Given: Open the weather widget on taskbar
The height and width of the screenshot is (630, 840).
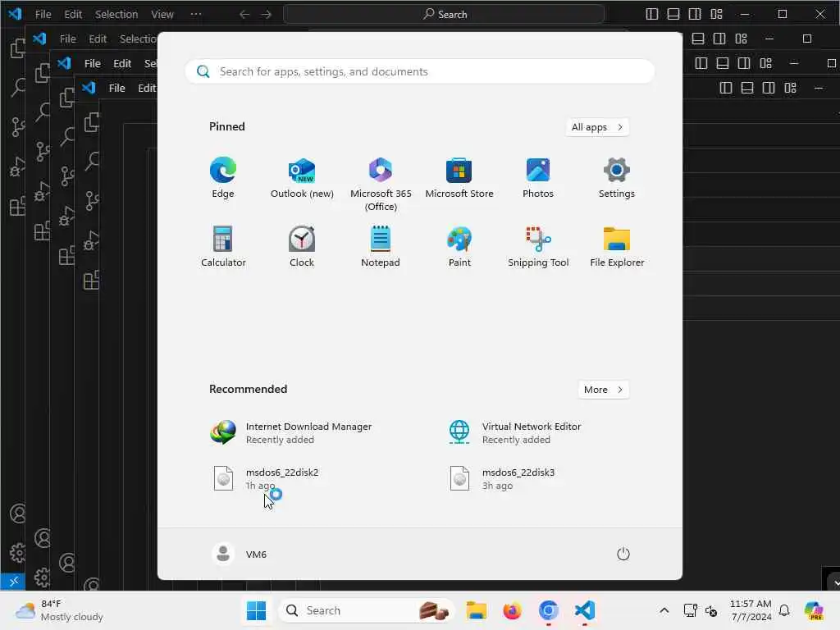Looking at the screenshot, I should [59, 610].
